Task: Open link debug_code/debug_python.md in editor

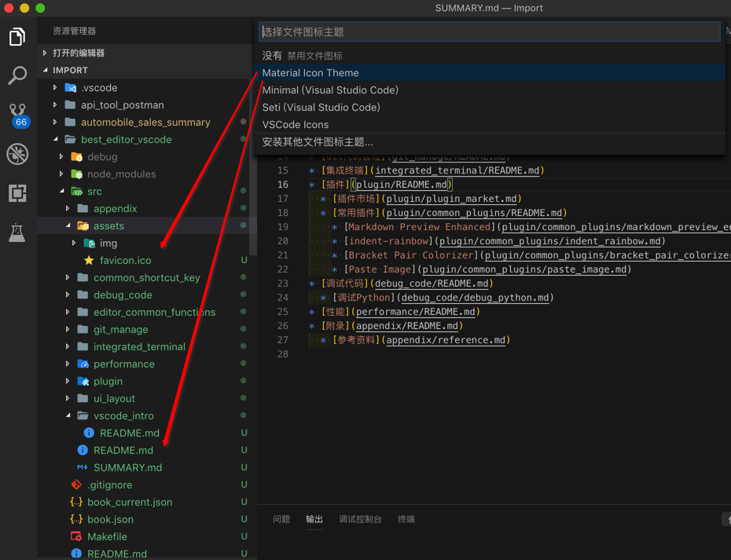Action: pos(475,298)
